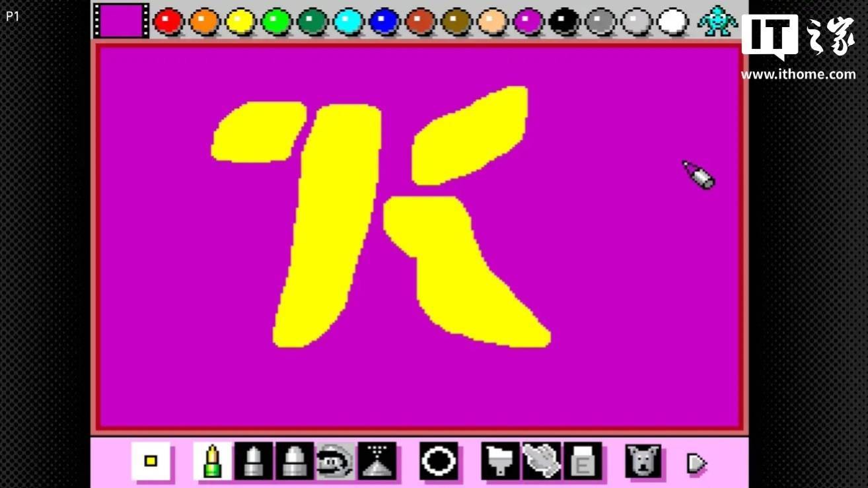The height and width of the screenshot is (488, 868).
Task: Select the large pen tool
Action: click(x=295, y=461)
